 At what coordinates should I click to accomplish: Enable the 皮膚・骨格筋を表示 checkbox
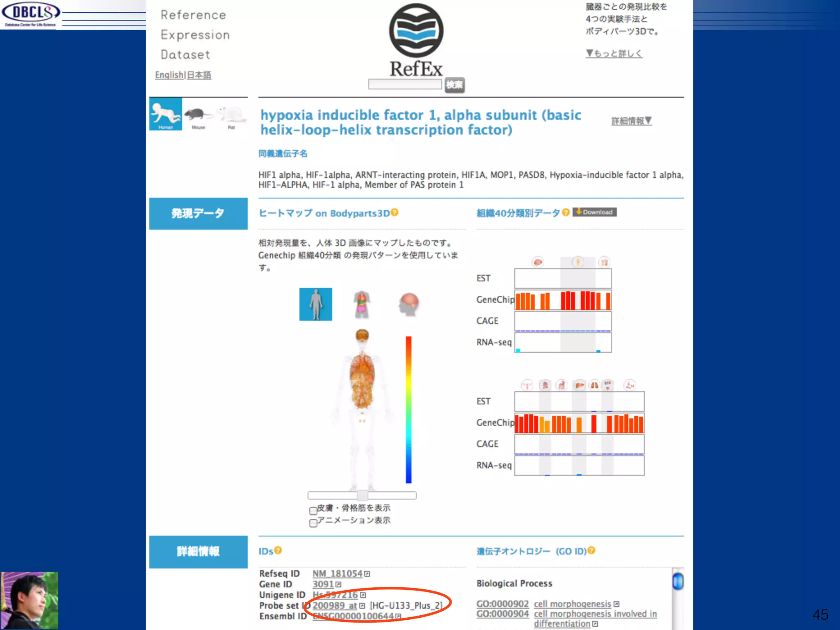pos(313,511)
